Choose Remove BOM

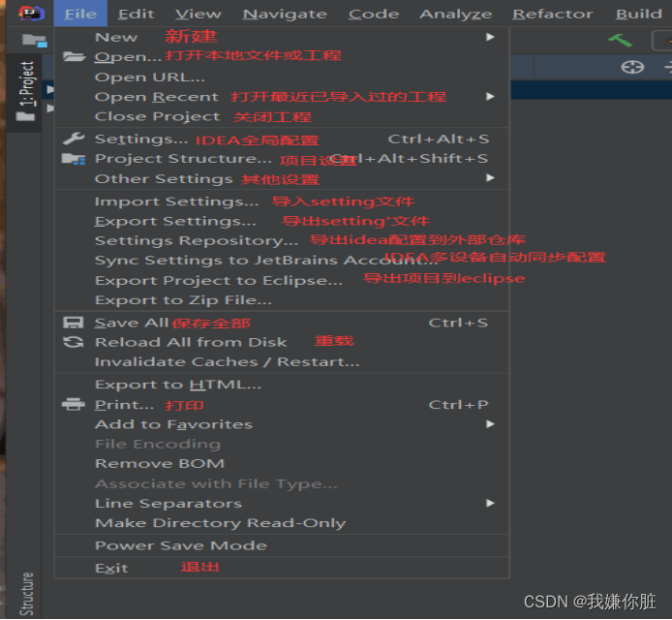[x=282, y=463]
